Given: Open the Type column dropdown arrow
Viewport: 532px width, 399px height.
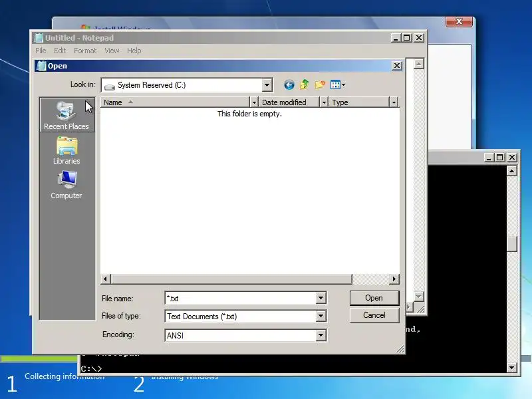Looking at the screenshot, I should (x=394, y=102).
